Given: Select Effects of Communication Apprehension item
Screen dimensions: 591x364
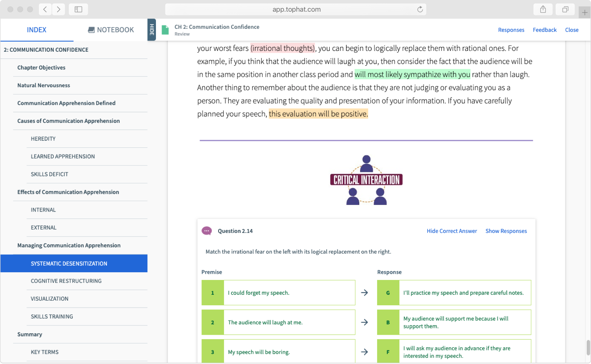Looking at the screenshot, I should coord(68,192).
